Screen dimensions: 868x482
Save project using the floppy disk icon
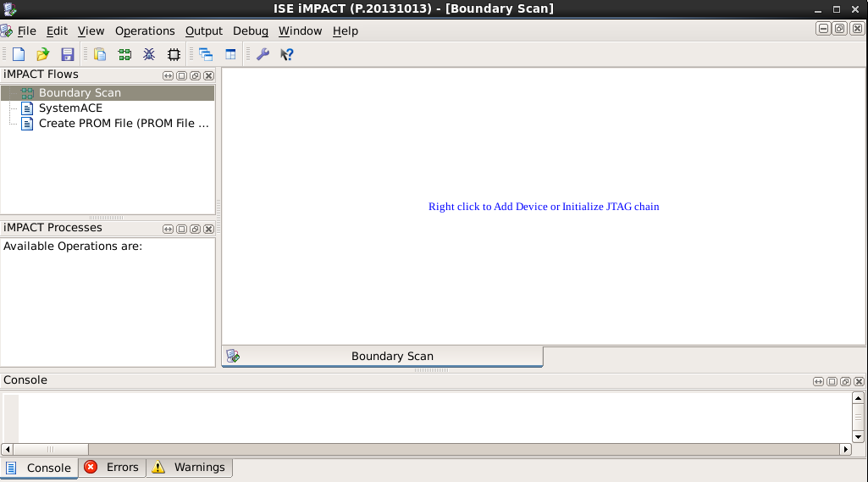(x=68, y=54)
